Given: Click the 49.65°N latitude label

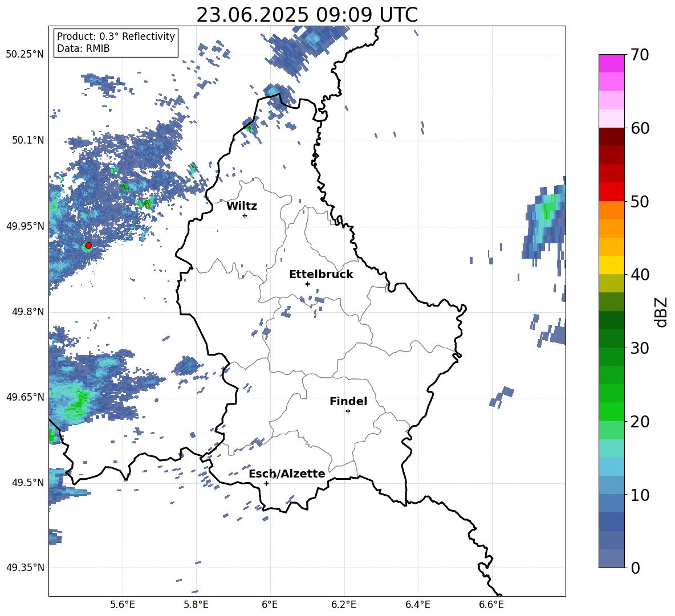Looking at the screenshot, I should [25, 397].
